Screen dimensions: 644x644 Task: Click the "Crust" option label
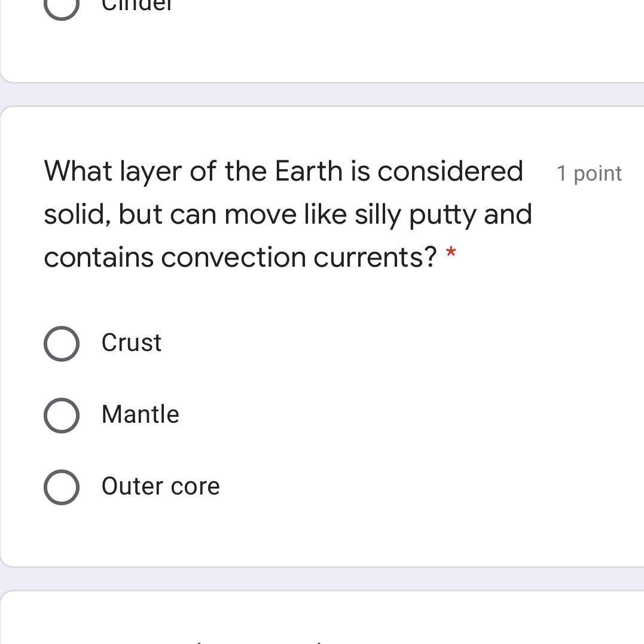pyautogui.click(x=132, y=343)
